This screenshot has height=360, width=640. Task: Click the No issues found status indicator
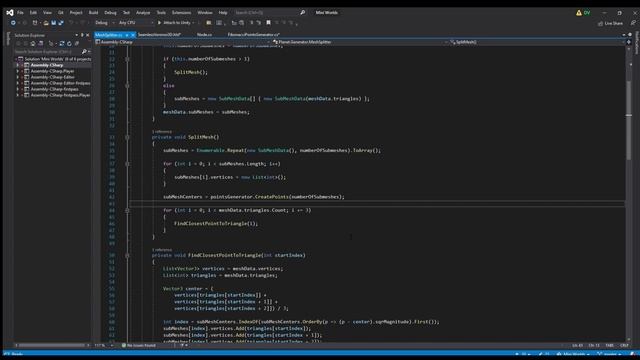point(138,345)
